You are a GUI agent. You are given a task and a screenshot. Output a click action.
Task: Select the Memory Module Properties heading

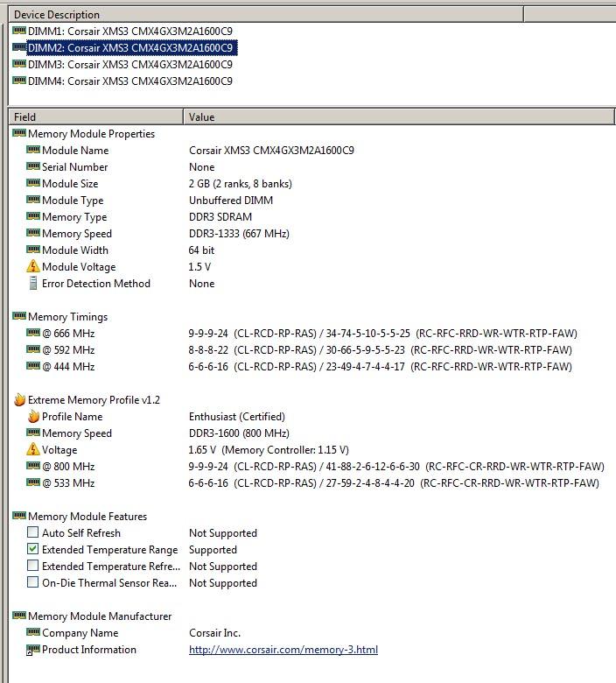91,134
